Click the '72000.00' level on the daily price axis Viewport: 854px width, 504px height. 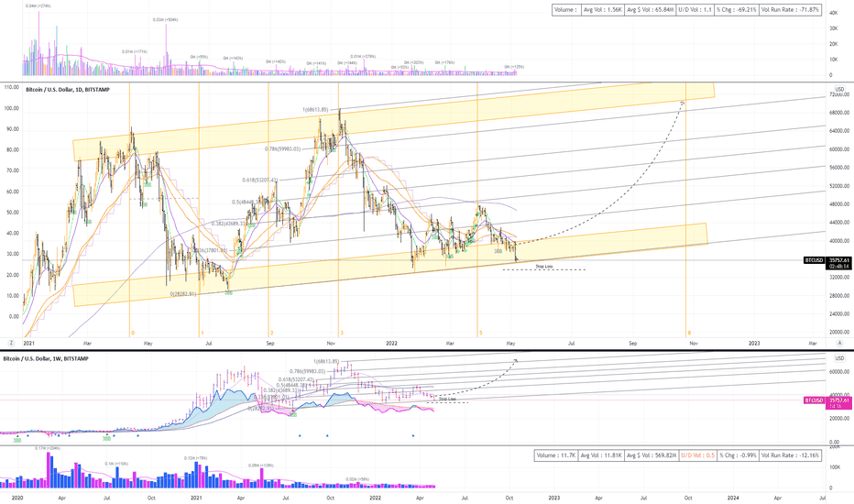tap(839, 94)
